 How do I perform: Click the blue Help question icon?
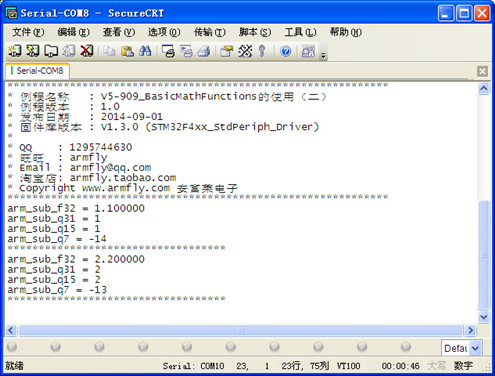(286, 51)
